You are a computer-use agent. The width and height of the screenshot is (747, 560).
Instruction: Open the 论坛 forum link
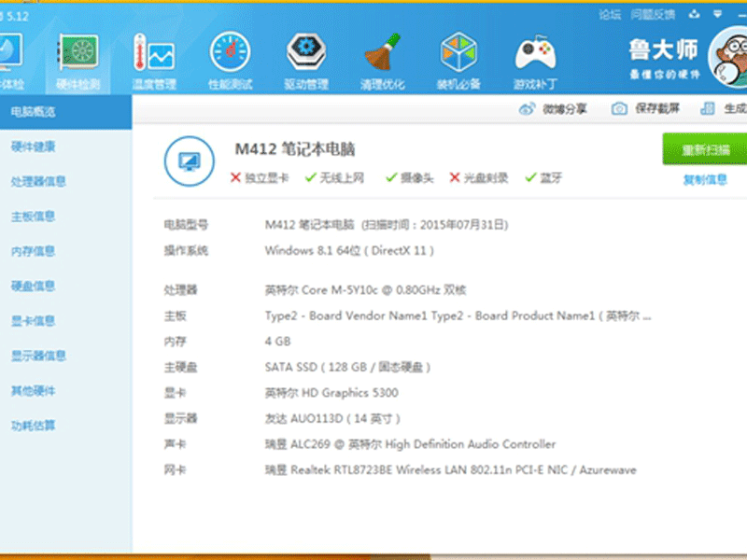(x=610, y=15)
